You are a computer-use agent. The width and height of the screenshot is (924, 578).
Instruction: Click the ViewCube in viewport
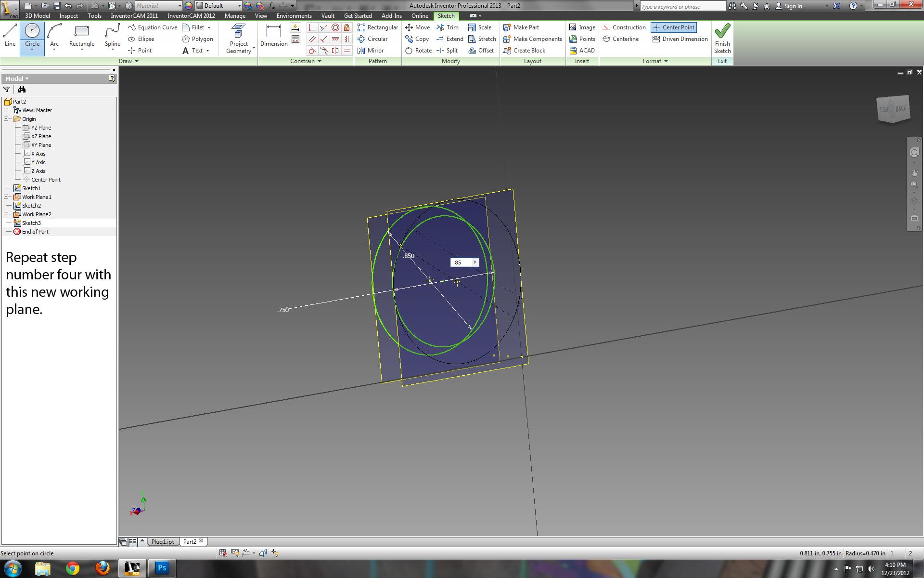(893, 109)
